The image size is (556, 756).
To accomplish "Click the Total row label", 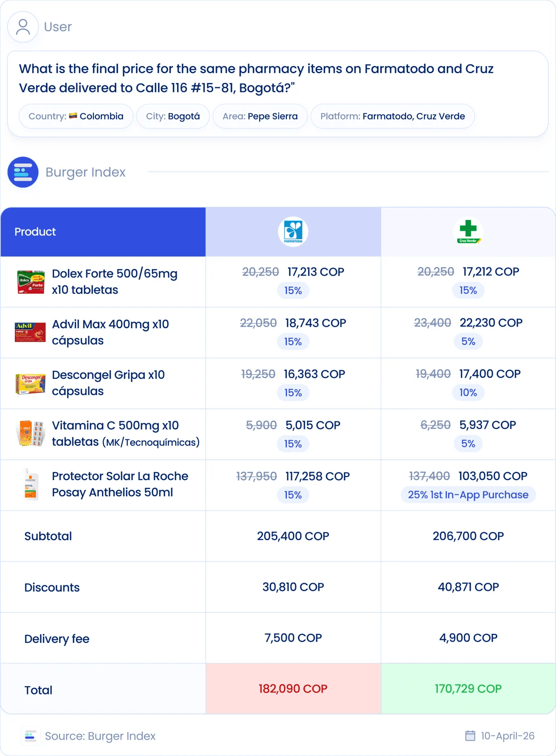I will tap(38, 690).
